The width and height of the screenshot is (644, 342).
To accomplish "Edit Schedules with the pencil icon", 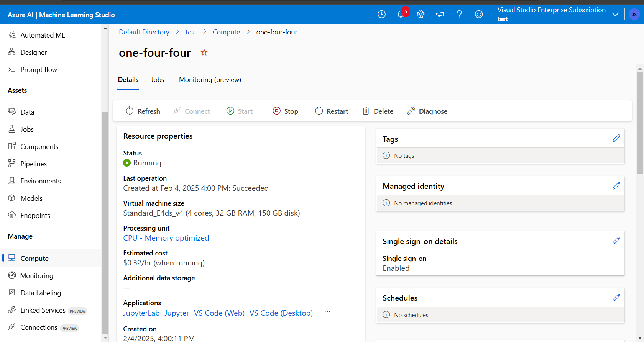I will point(616,298).
